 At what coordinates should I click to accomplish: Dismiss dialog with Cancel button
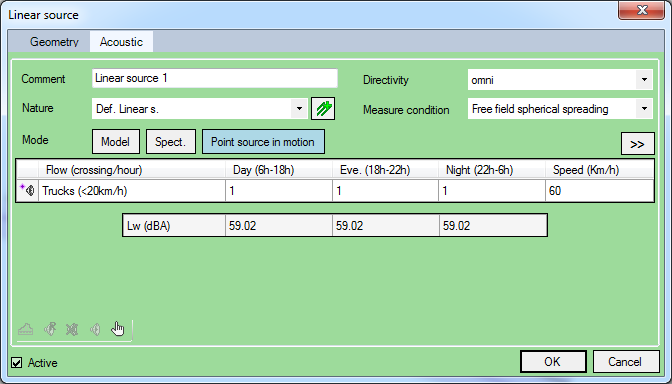626,362
